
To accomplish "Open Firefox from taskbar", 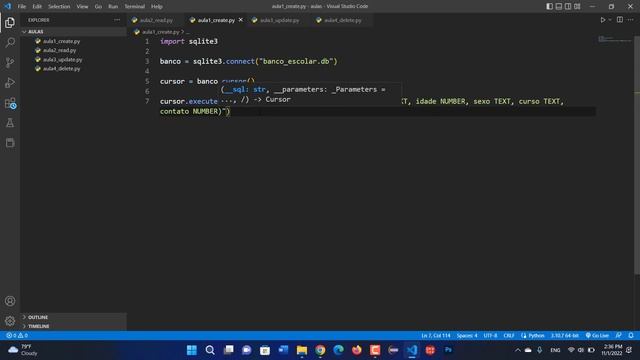I will click(x=357, y=350).
